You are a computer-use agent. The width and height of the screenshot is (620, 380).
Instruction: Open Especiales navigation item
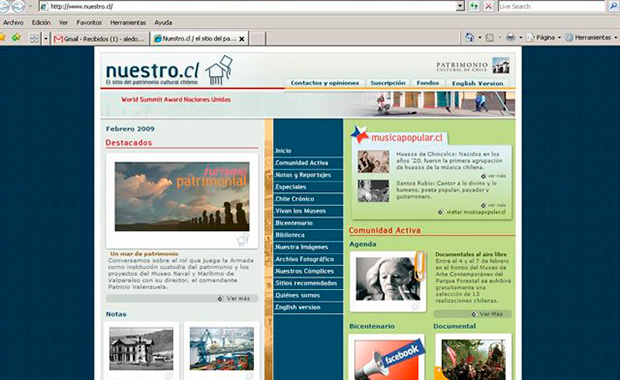[x=291, y=187]
